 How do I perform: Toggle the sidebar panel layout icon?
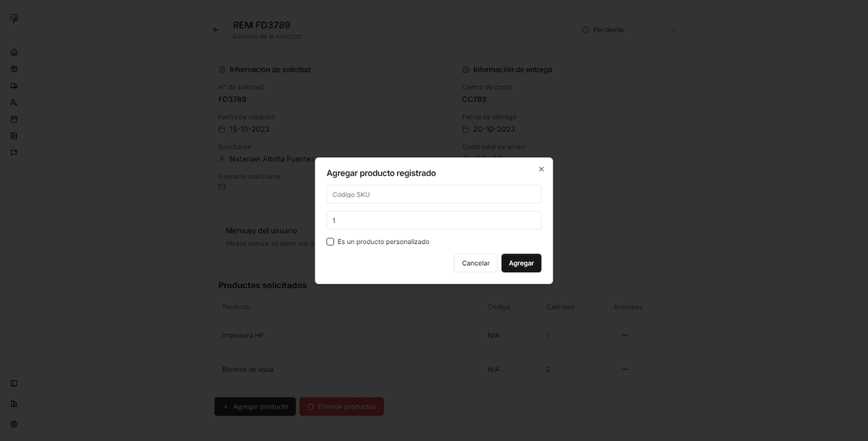click(14, 383)
